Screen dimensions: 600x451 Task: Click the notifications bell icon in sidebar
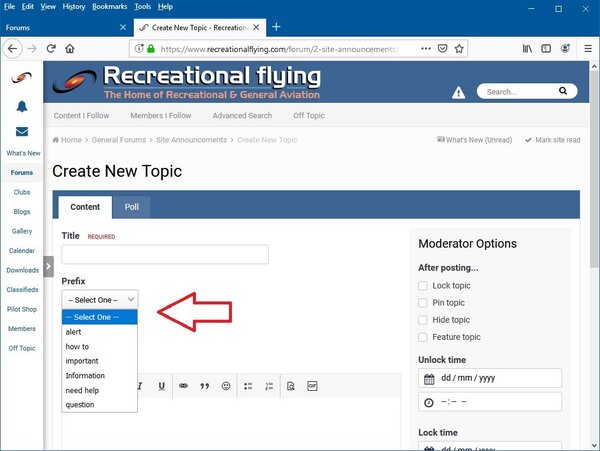[22, 107]
